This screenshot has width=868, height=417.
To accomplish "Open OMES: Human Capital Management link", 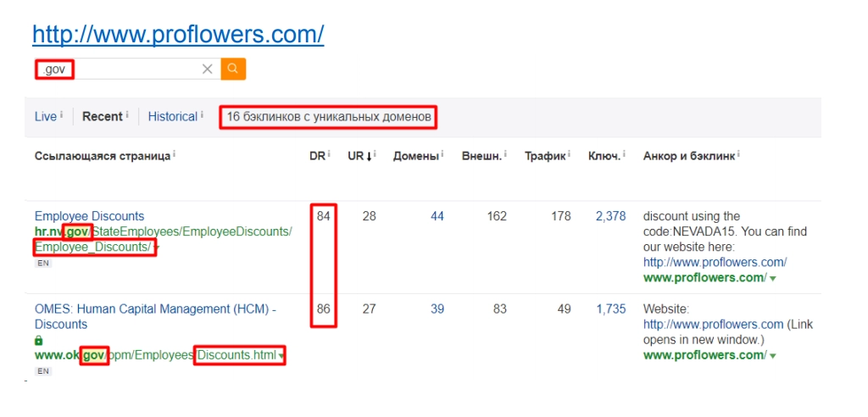I will tap(154, 309).
